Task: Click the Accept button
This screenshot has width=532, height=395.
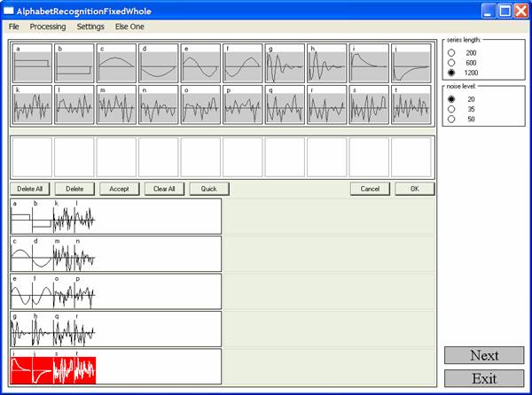Action: click(119, 189)
